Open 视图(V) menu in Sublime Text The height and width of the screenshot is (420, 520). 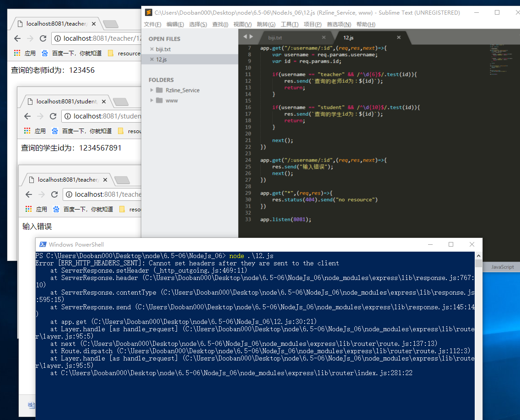(242, 24)
